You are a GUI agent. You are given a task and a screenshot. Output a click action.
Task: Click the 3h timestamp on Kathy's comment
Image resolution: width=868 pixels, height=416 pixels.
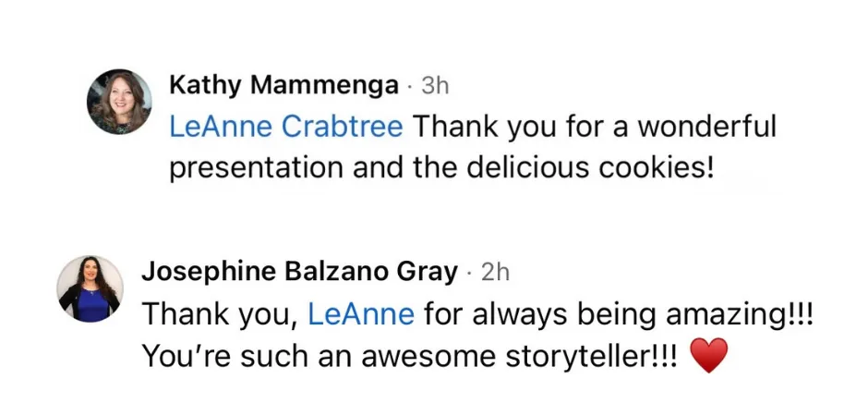coord(435,86)
